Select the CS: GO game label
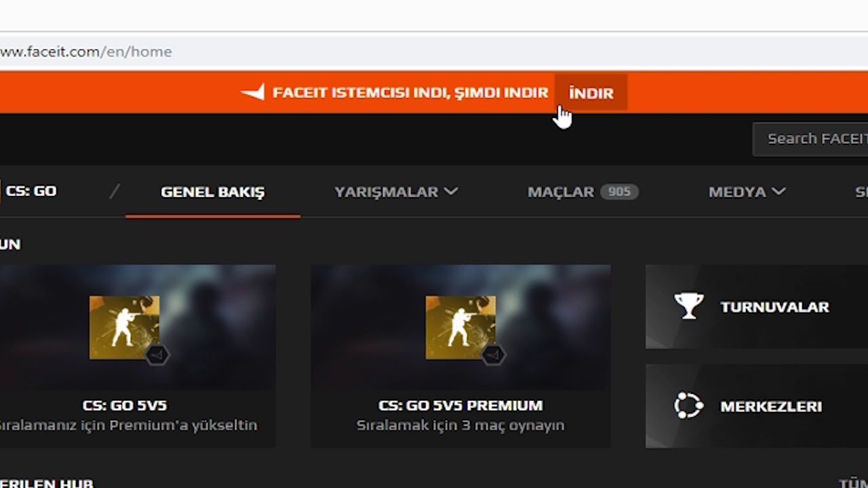This screenshot has width=868, height=488. (31, 191)
